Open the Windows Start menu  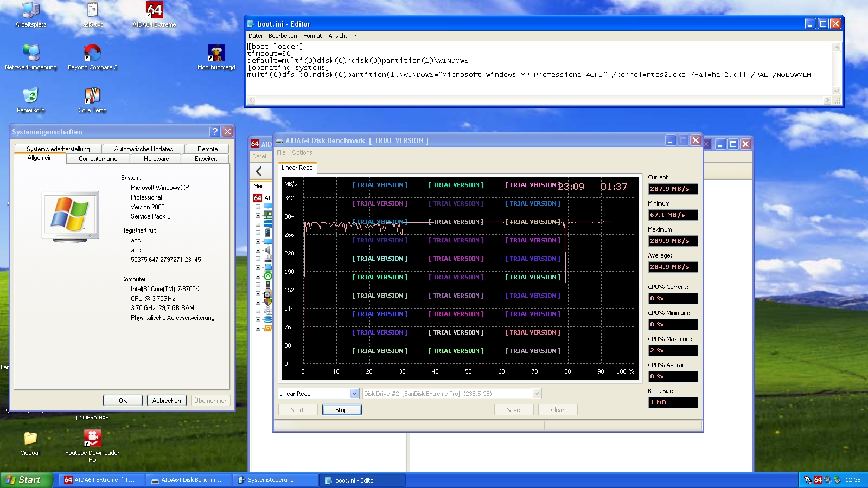point(26,480)
